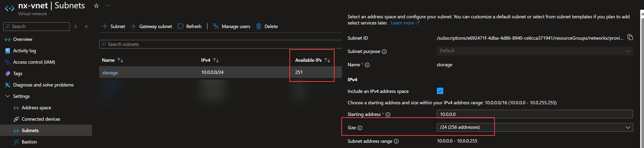Uncheck Include an IPv4 address space
The image size is (644, 148).
[x=440, y=91]
